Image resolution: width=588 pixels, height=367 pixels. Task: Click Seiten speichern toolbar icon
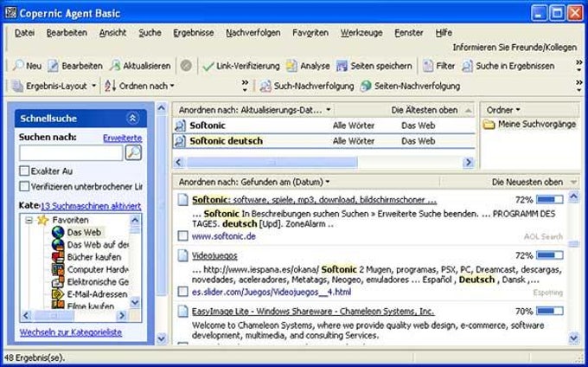[x=342, y=66]
